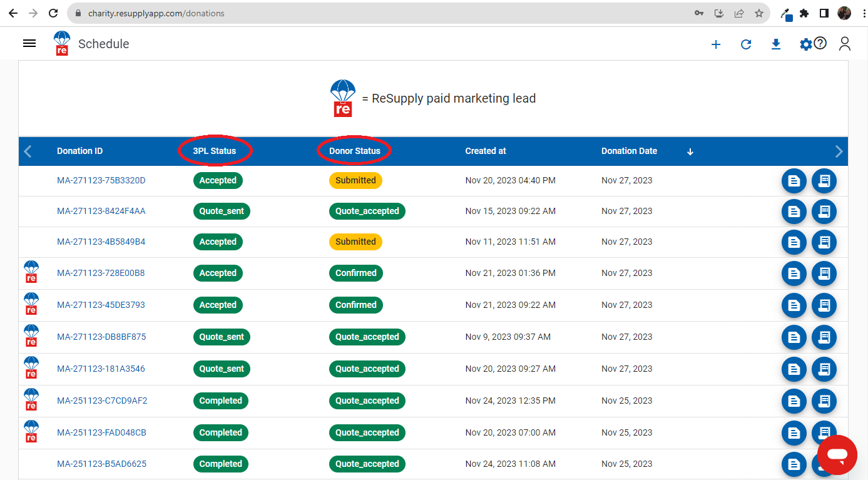Go to previous columns with left chevron
The width and height of the screenshot is (868, 480).
[28, 151]
